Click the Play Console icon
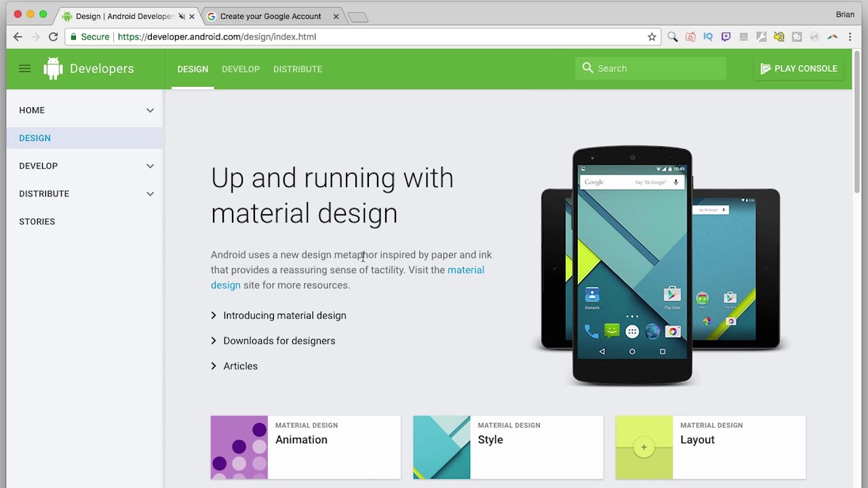Screen dimensions: 868x488 pos(766,68)
